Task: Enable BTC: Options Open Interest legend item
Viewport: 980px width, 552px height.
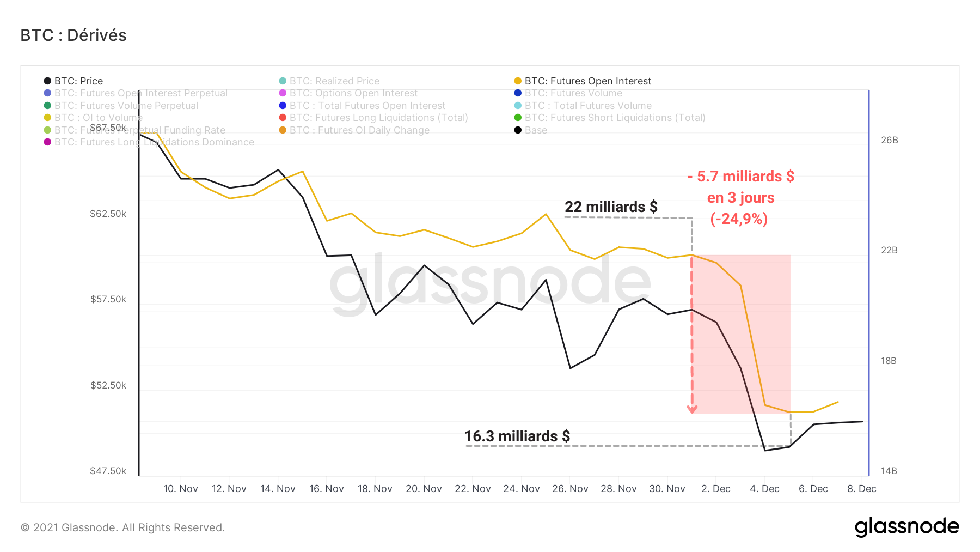Action: pos(353,93)
